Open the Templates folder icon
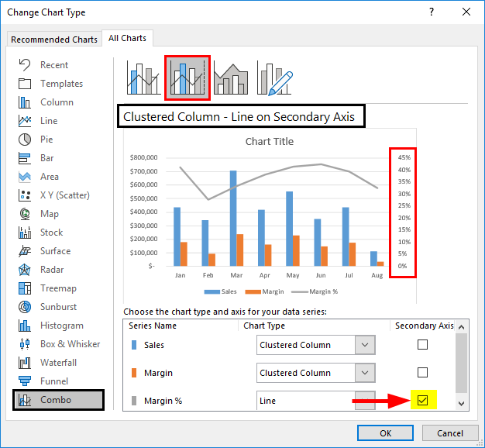Image resolution: width=485 pixels, height=448 pixels. [25, 84]
